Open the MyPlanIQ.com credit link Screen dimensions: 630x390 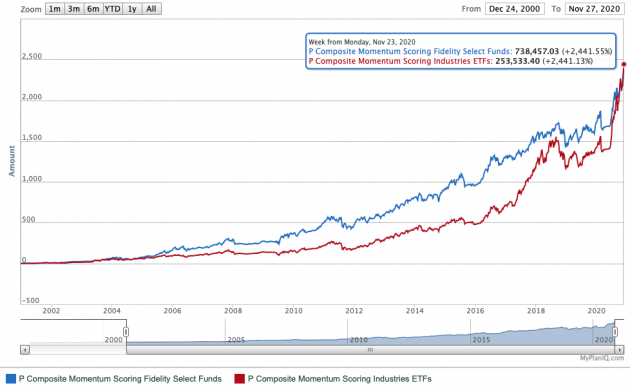click(602, 358)
